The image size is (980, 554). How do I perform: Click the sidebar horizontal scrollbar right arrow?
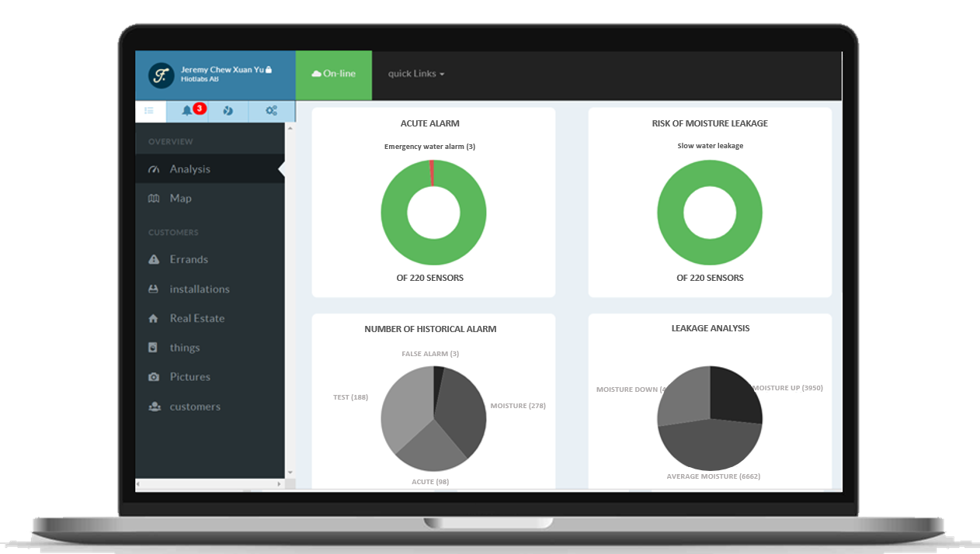point(280,484)
